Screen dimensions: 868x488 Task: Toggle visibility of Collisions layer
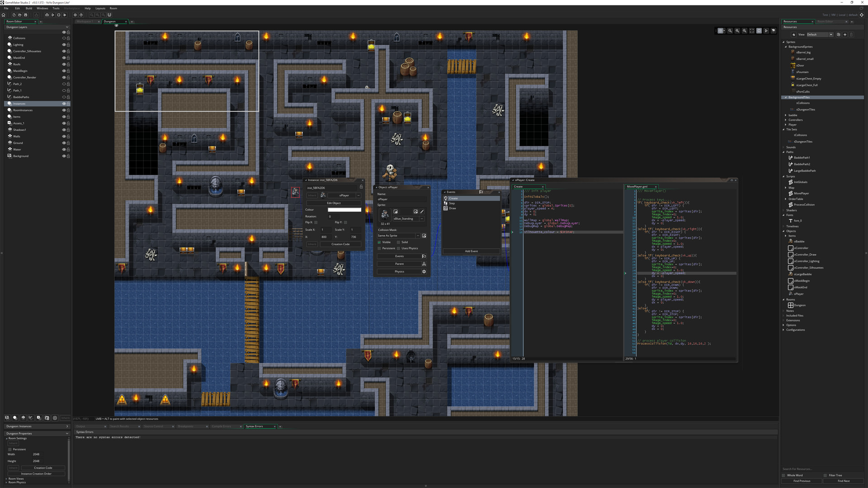point(64,38)
